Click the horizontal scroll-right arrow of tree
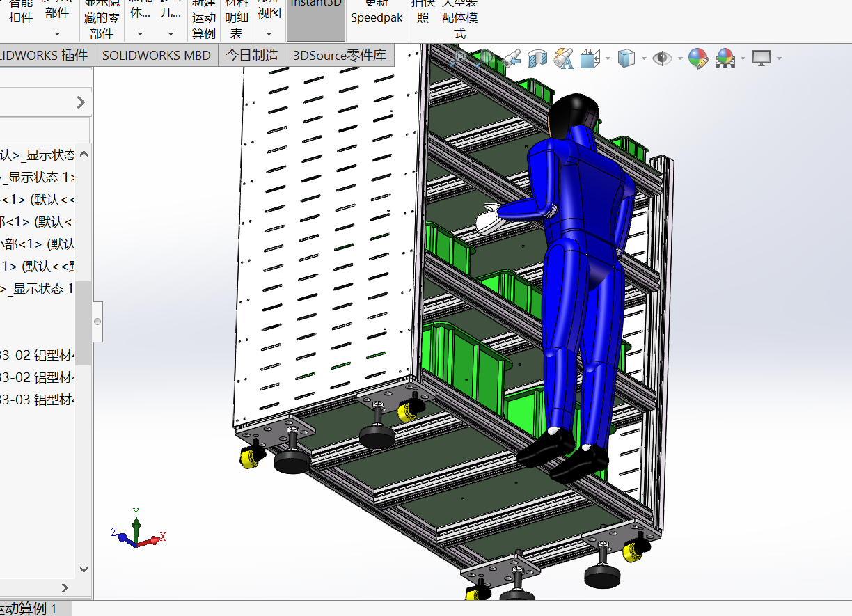 click(x=65, y=588)
